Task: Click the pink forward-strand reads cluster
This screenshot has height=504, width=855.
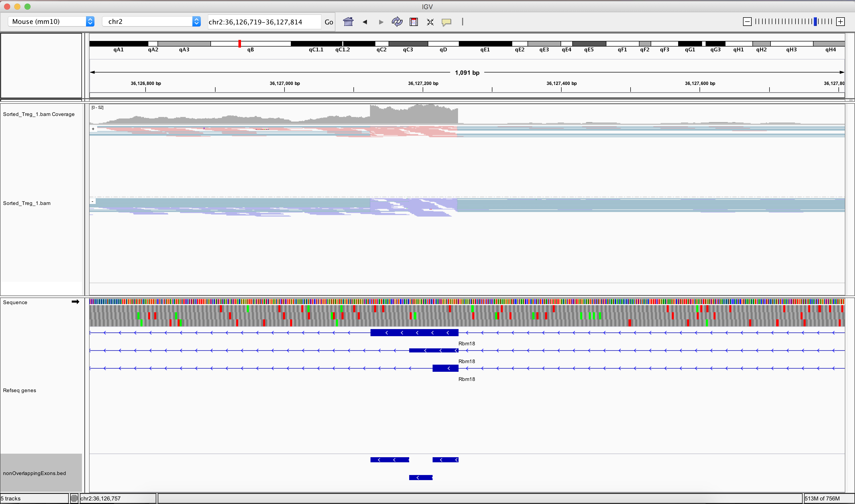Action: pyautogui.click(x=414, y=131)
